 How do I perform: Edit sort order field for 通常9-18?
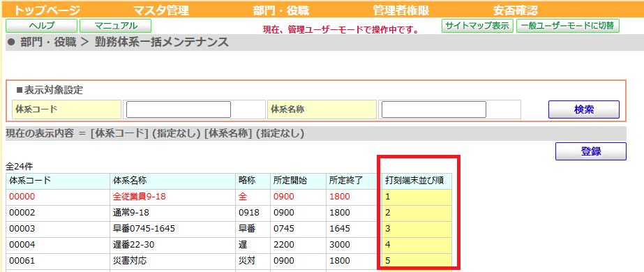[417, 213]
